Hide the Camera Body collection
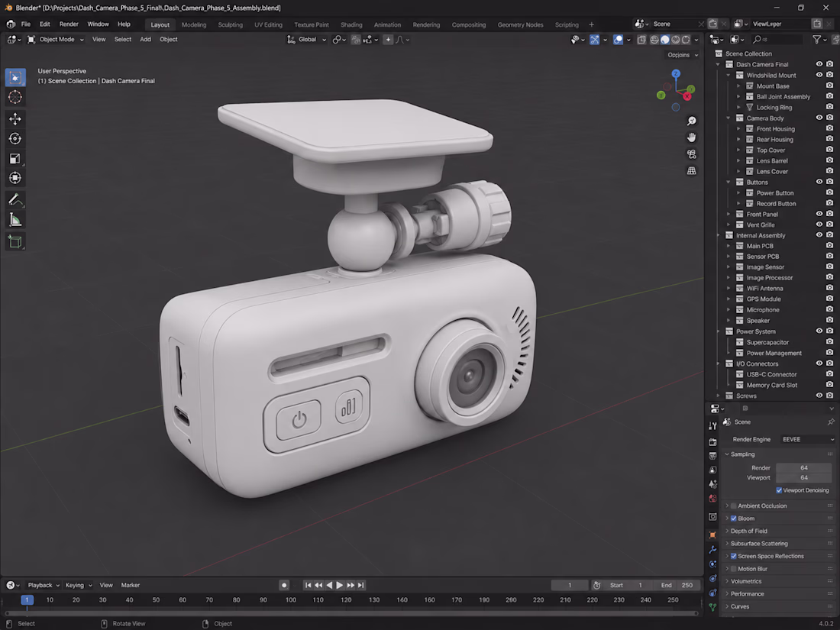Image resolution: width=840 pixels, height=630 pixels. (x=819, y=118)
